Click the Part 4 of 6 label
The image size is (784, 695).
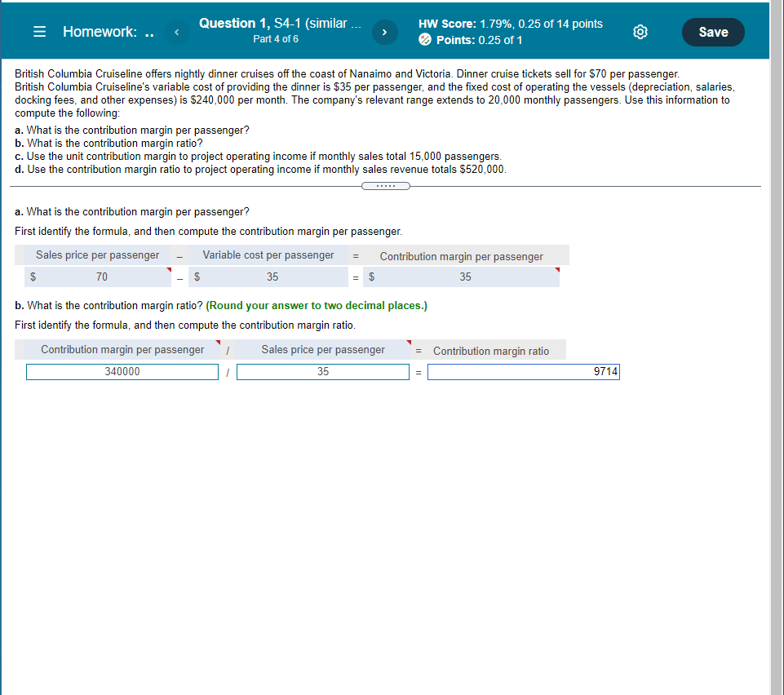[x=277, y=38]
